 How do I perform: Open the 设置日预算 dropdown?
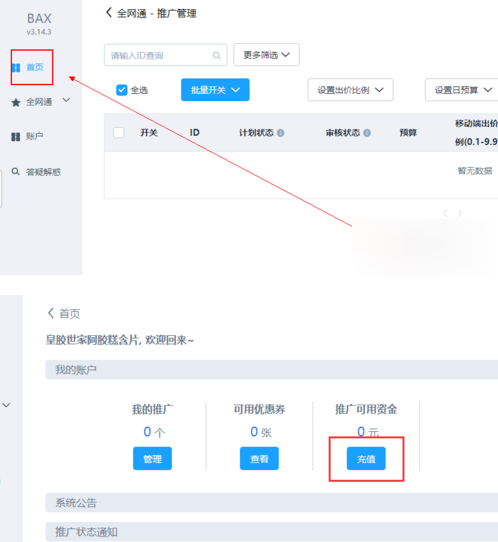[x=462, y=90]
